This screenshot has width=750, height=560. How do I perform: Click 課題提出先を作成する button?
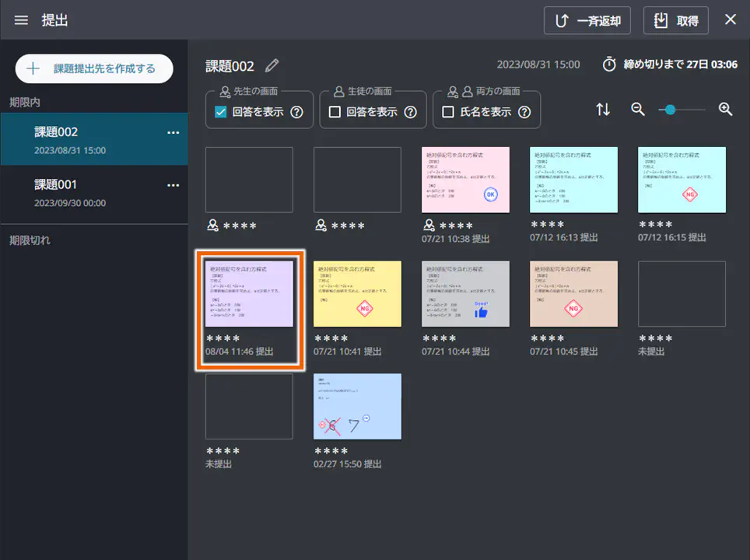coord(94,68)
